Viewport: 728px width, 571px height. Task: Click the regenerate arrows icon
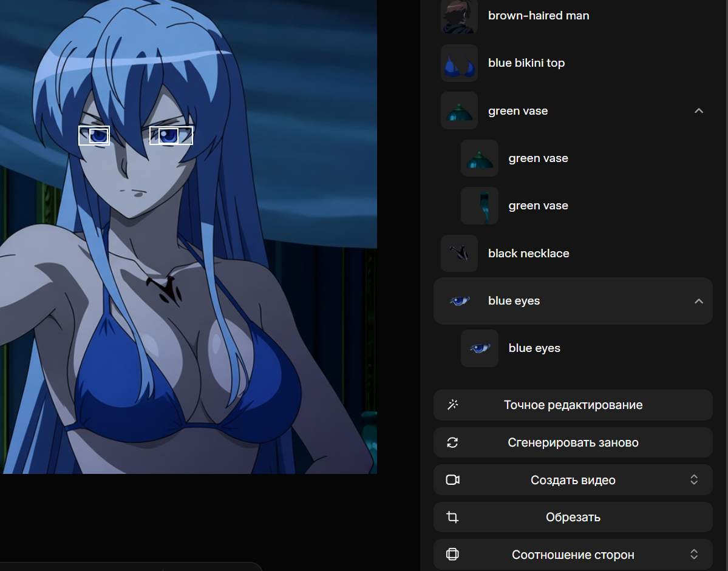[453, 442]
